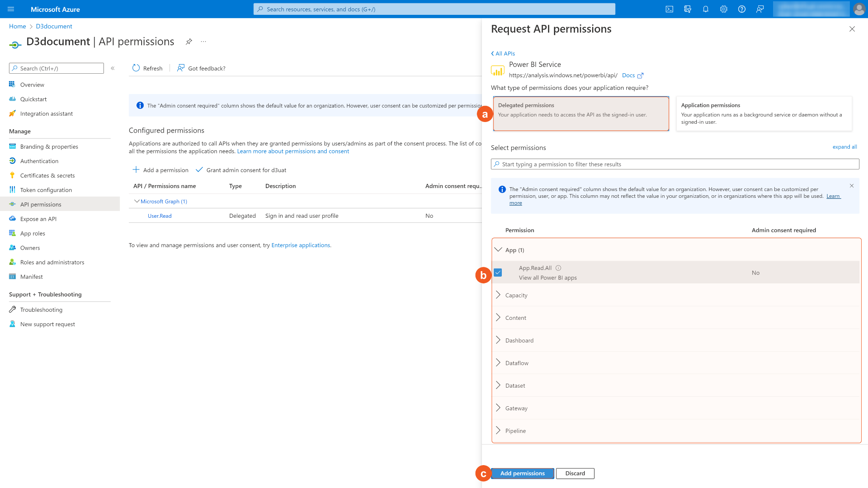The height and width of the screenshot is (488, 868).
Task: Click the help question mark icon
Action: click(x=742, y=9)
